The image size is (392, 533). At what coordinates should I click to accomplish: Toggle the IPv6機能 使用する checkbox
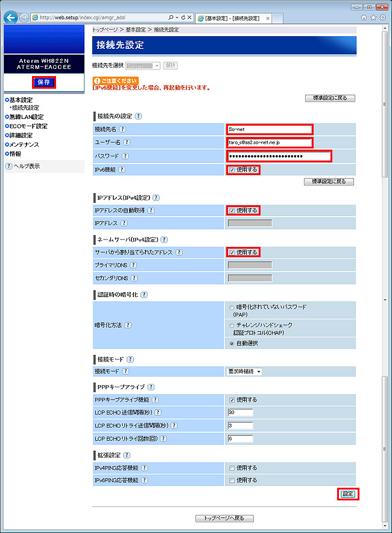pos(232,170)
